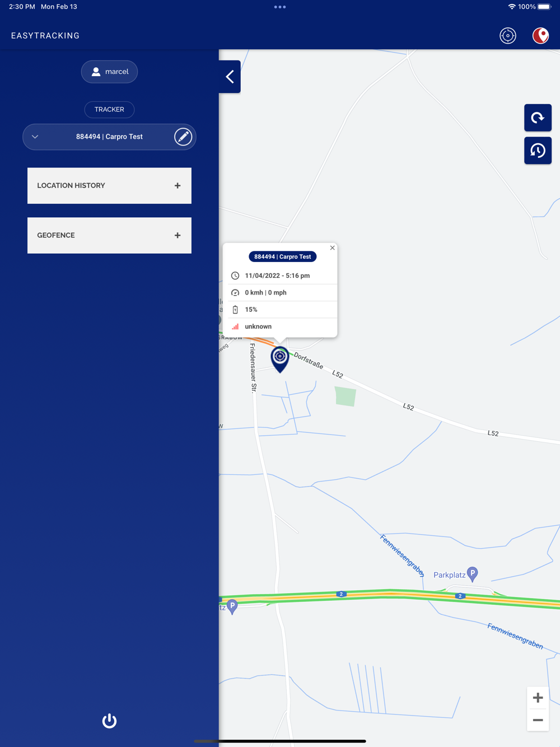
Task: Open the marcel user profile button
Action: click(109, 72)
